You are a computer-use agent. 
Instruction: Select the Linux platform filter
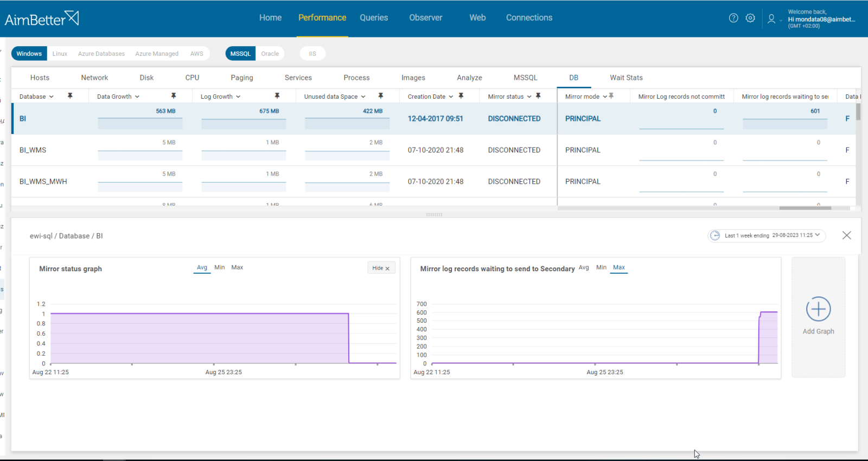[x=60, y=54]
